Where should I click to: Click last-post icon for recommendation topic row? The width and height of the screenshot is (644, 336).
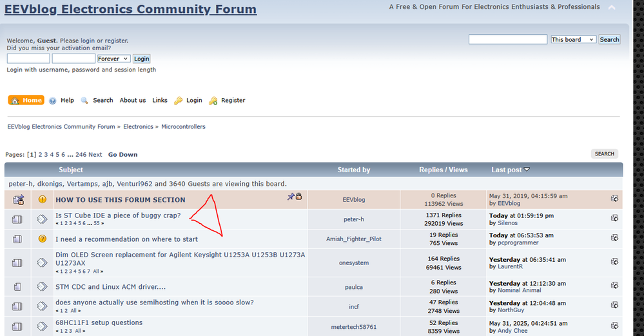click(x=614, y=238)
